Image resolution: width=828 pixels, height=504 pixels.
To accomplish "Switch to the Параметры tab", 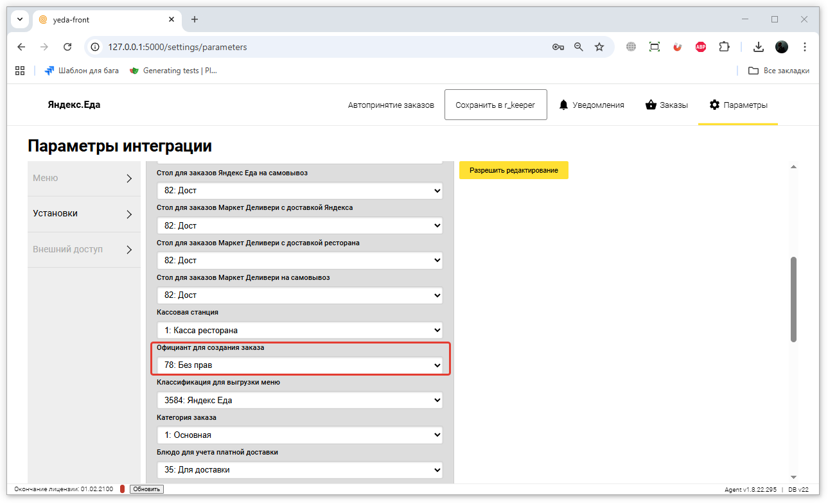I will 738,105.
